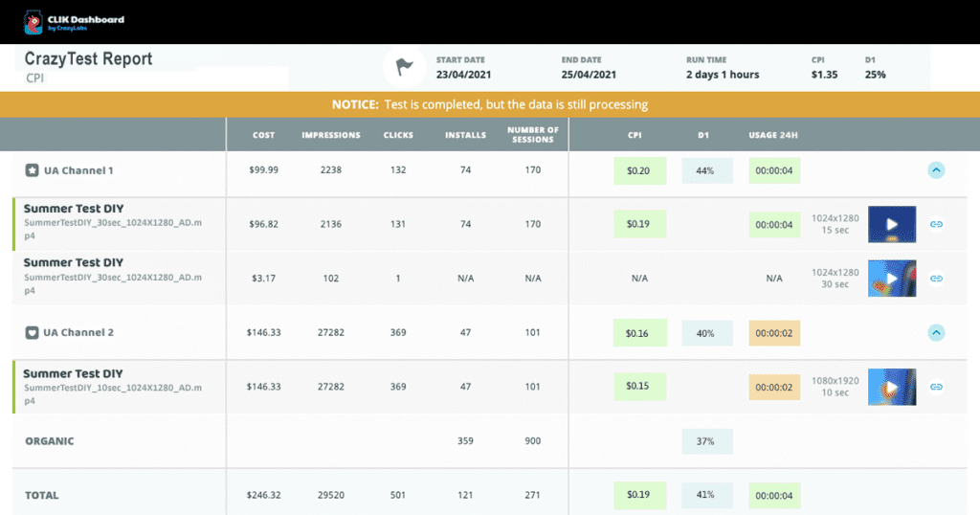Select the UA Channel 1 row label

[x=78, y=170]
